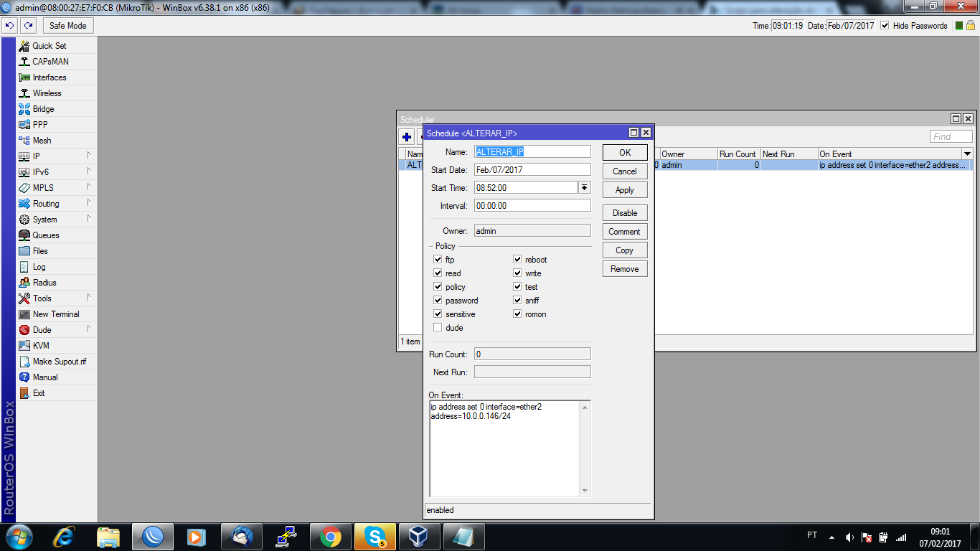Image resolution: width=980 pixels, height=551 pixels.
Task: Click the Interval input field
Action: 532,205
